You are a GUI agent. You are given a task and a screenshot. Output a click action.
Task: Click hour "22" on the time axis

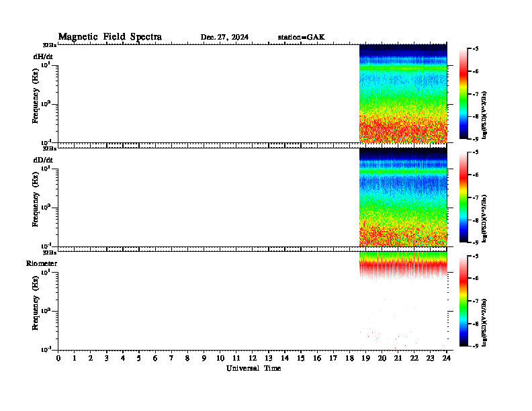click(414, 358)
